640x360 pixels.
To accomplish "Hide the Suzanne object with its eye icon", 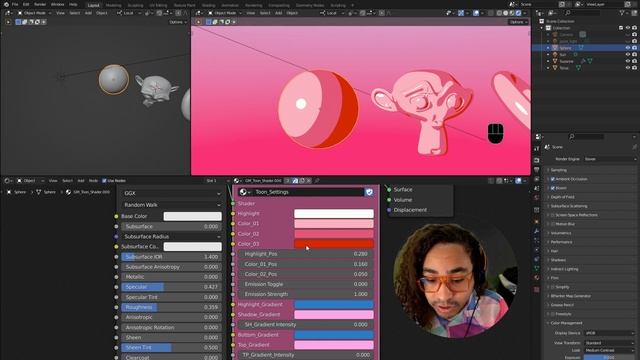I will (x=628, y=61).
